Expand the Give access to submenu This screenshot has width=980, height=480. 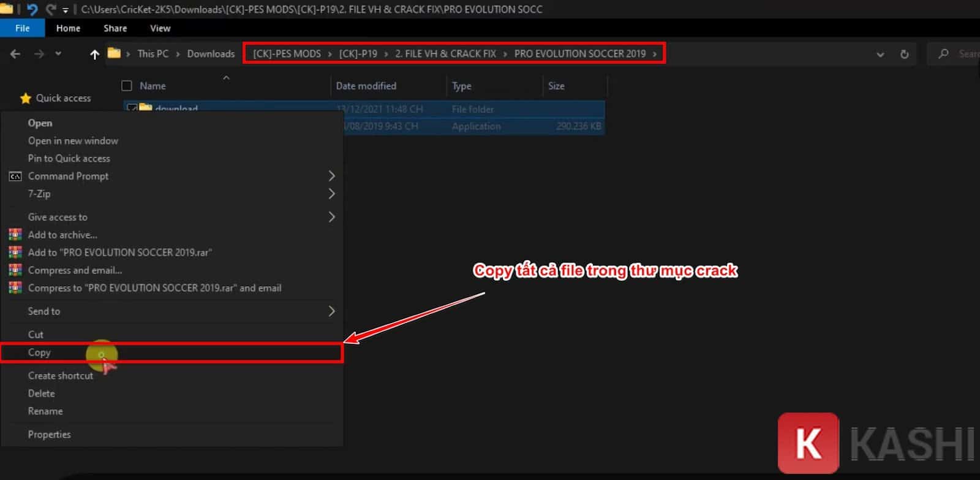pos(171,218)
